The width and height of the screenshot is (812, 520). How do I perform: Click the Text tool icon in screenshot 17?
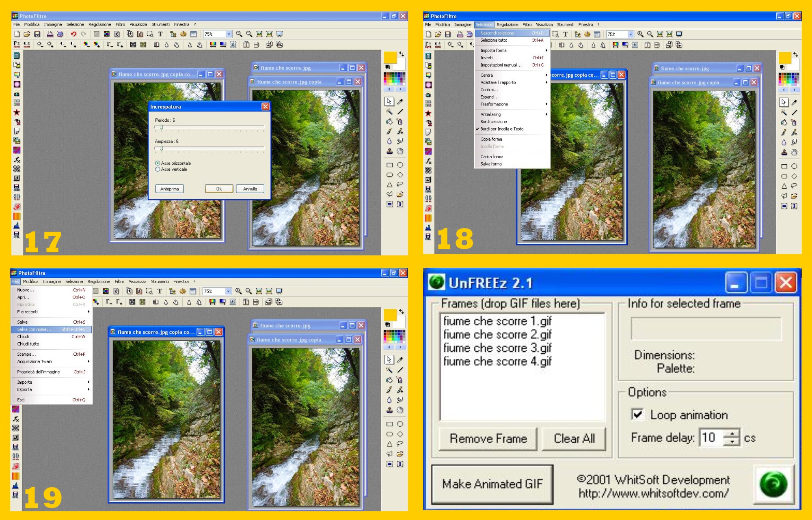coord(160,34)
